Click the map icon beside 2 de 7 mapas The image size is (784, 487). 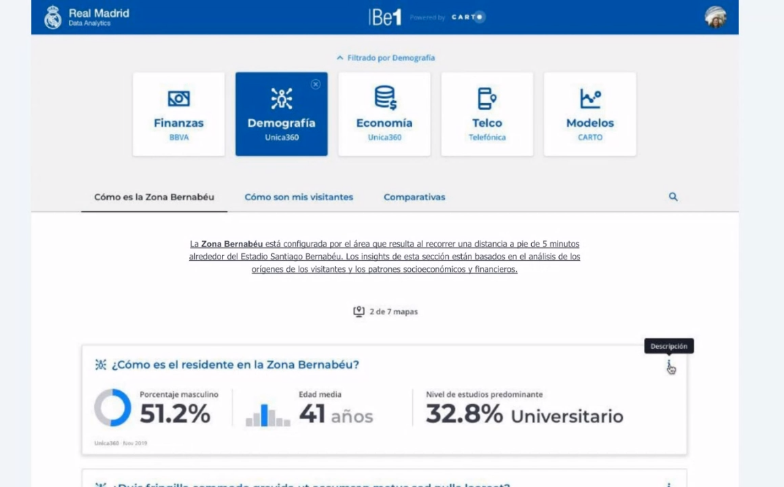pyautogui.click(x=358, y=312)
